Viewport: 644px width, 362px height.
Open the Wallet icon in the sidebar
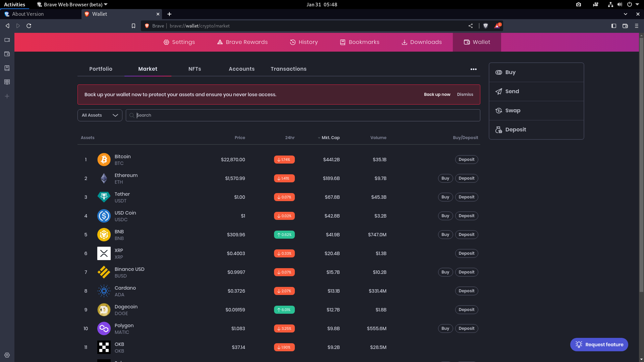click(7, 54)
